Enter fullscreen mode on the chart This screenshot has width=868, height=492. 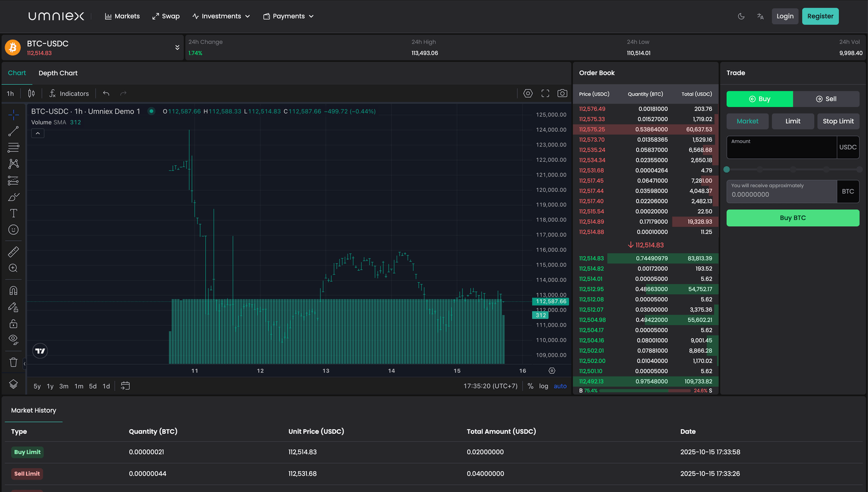coord(545,93)
